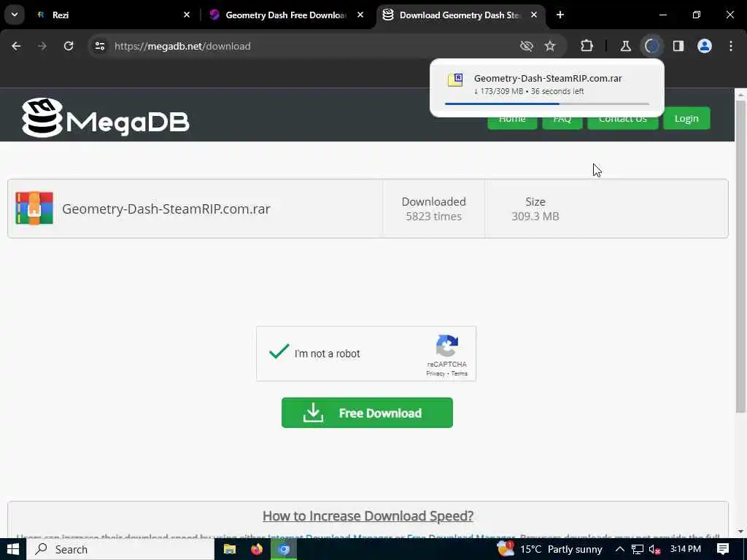Click the browser forward arrow
Image resolution: width=747 pixels, height=560 pixels.
42,46
